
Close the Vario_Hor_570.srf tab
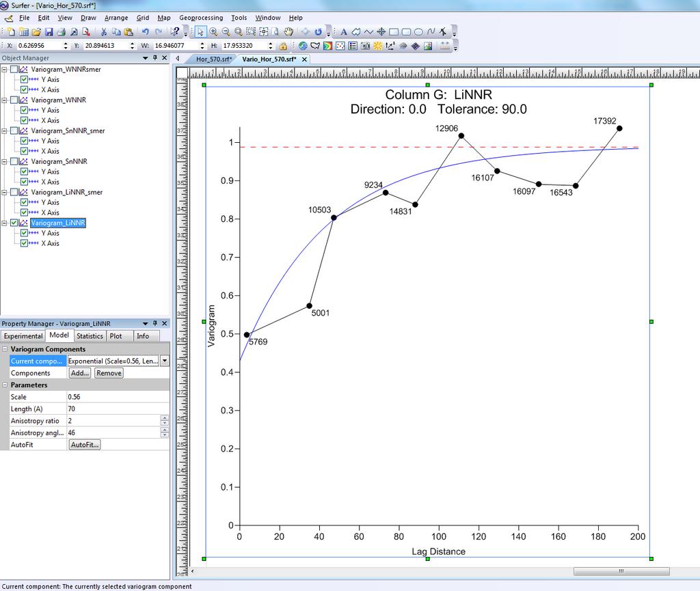(304, 59)
